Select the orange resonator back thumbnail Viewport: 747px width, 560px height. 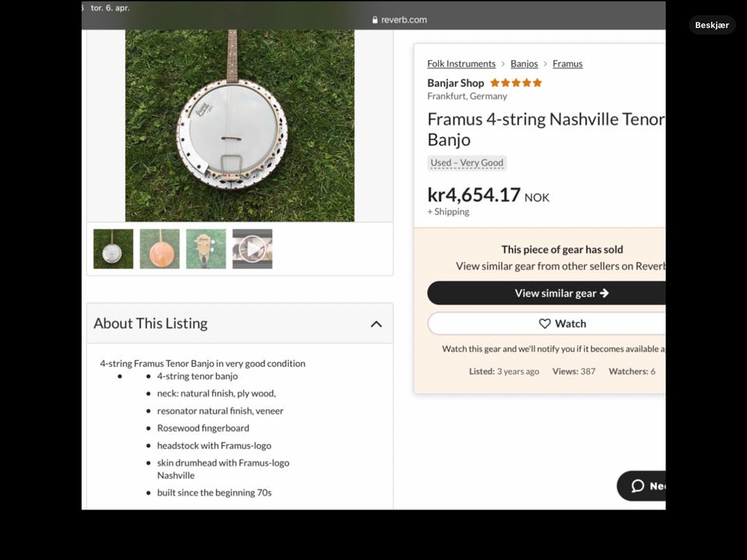pyautogui.click(x=160, y=249)
